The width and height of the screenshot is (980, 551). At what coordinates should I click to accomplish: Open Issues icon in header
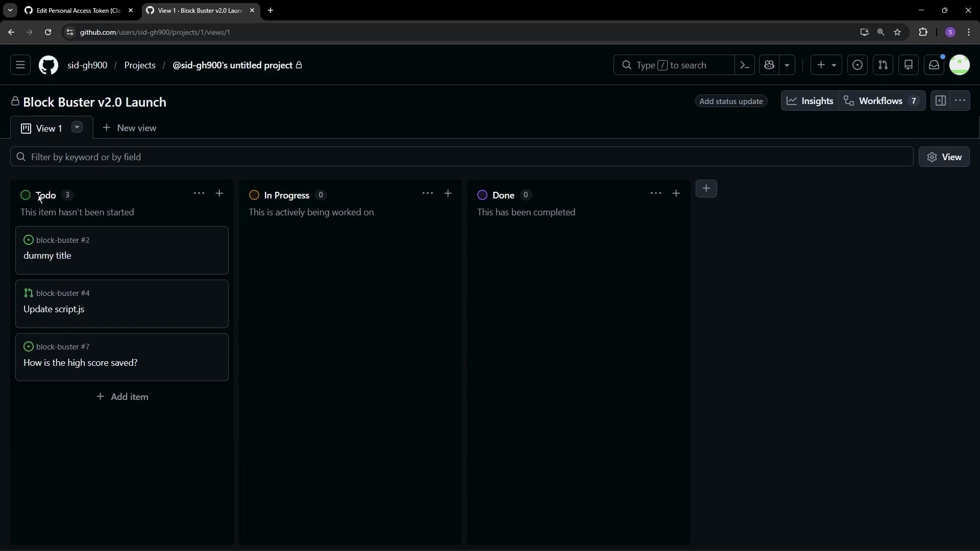click(857, 65)
